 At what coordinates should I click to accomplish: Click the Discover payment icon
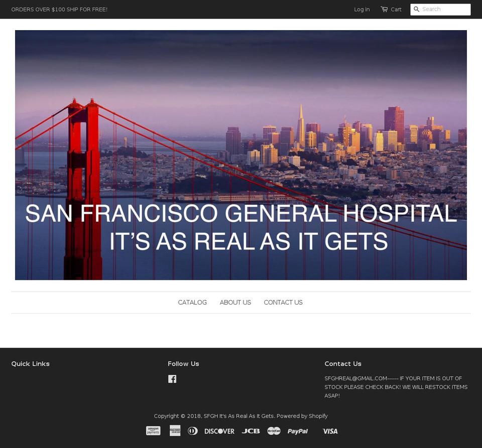click(219, 431)
